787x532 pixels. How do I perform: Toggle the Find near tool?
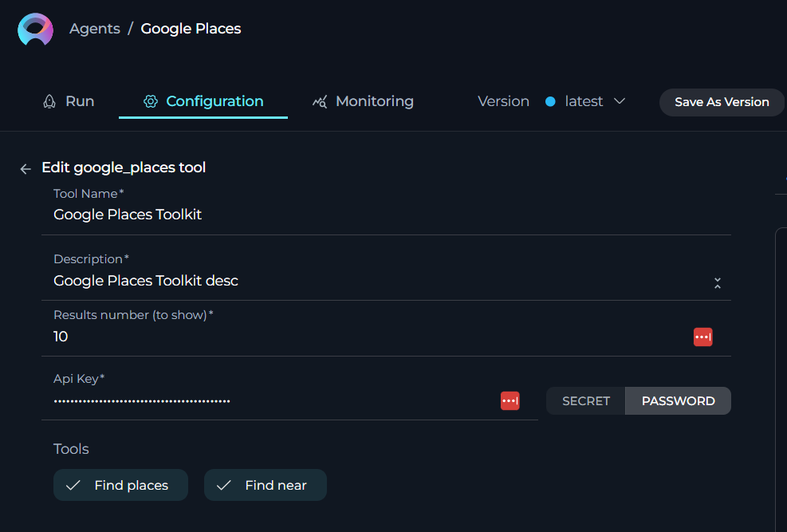point(265,485)
